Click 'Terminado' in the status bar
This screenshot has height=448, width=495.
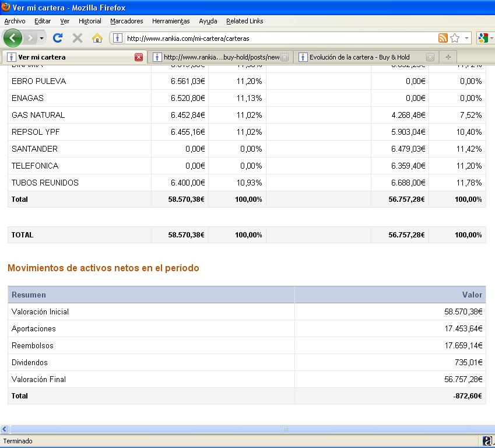pos(17,441)
